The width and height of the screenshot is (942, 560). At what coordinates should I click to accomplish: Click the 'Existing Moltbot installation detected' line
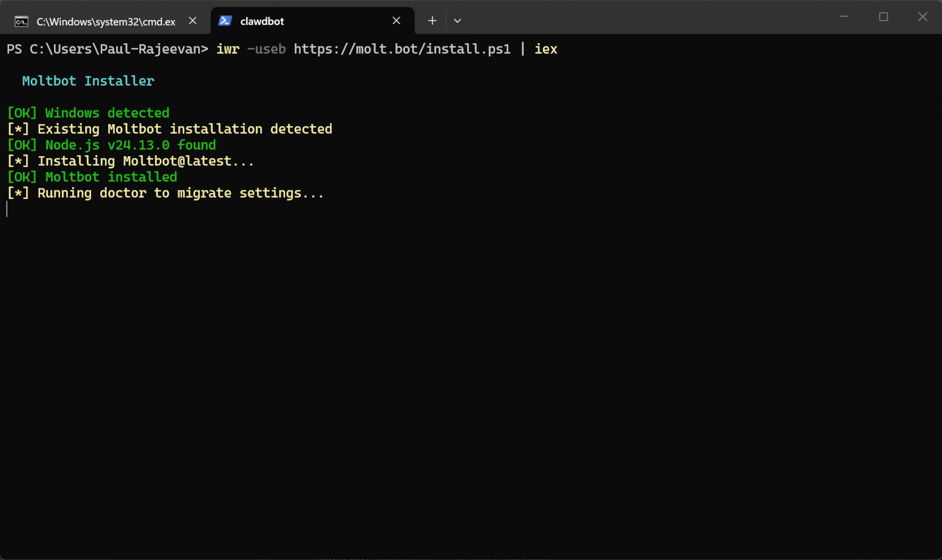tap(169, 129)
